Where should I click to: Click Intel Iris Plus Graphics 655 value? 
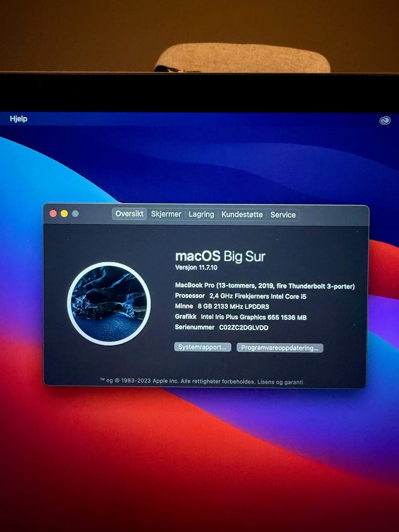[254, 317]
